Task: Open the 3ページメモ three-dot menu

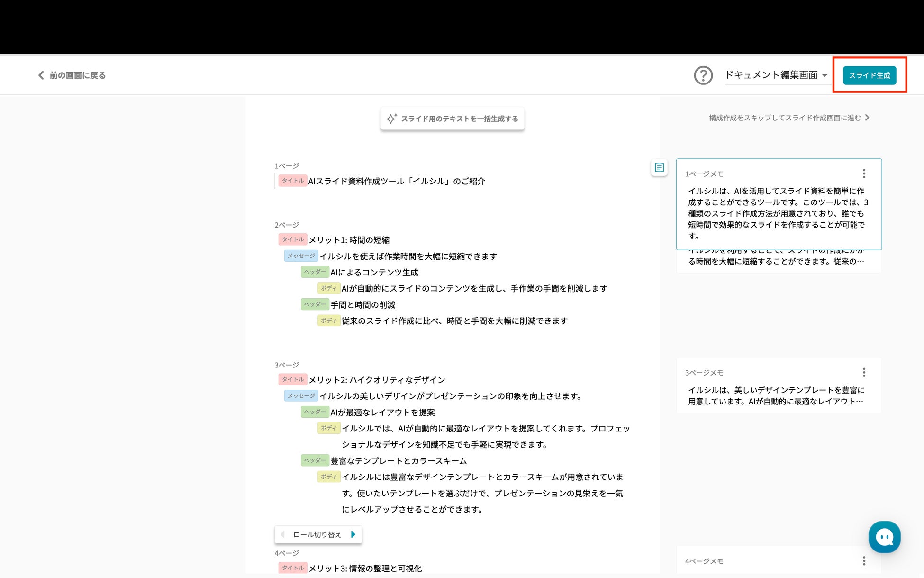Action: point(864,372)
